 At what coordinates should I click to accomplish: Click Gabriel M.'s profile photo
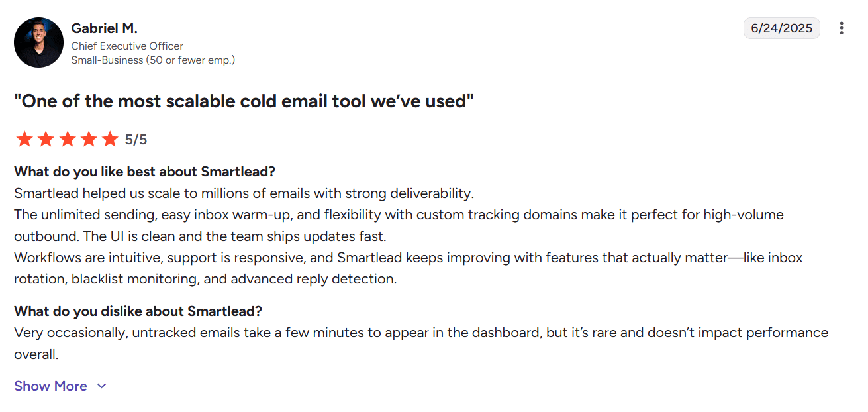pyautogui.click(x=38, y=42)
